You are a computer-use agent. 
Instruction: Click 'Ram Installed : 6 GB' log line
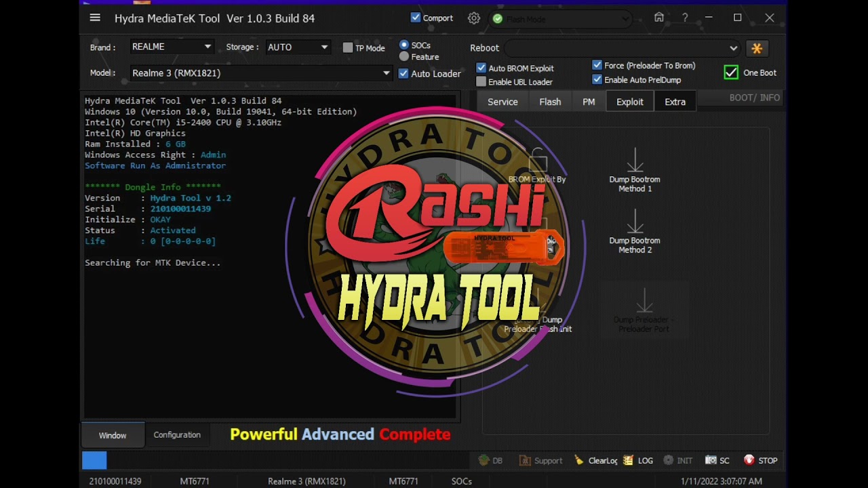(x=135, y=144)
